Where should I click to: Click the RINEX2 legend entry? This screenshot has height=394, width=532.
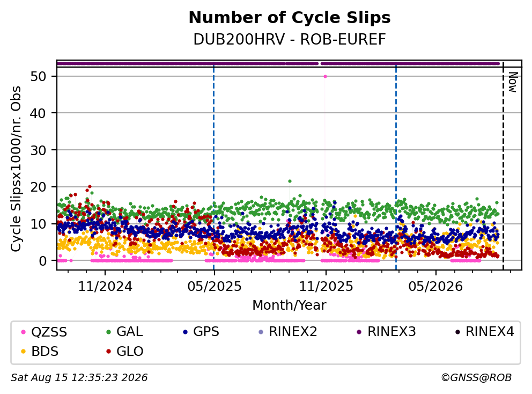(x=287, y=332)
